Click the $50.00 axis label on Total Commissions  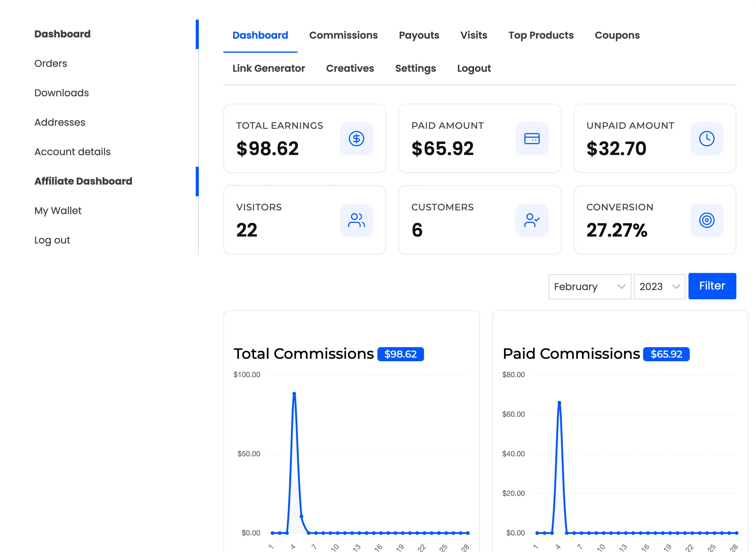[x=249, y=454]
